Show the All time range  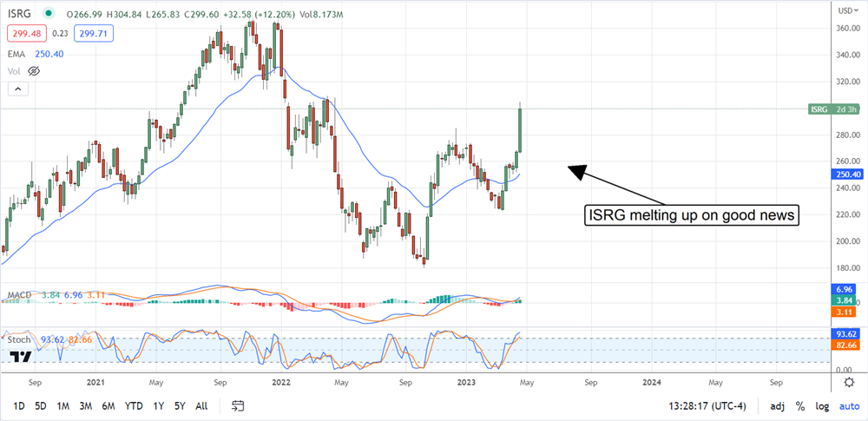(201, 405)
